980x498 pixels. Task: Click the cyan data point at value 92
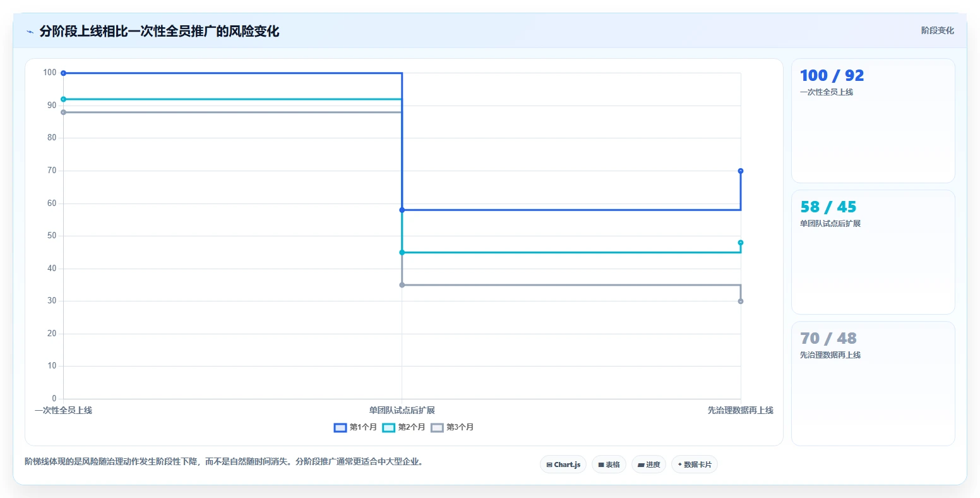point(63,99)
